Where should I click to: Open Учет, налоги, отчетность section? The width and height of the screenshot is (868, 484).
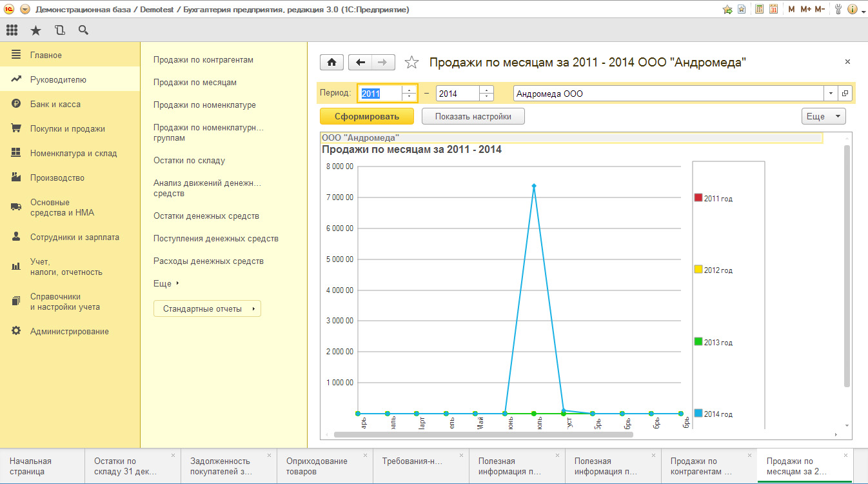coord(70,267)
